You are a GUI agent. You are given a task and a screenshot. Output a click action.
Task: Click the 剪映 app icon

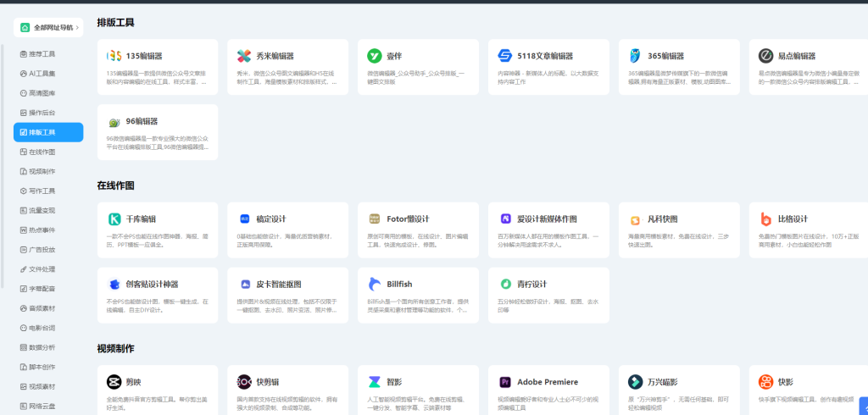114,382
